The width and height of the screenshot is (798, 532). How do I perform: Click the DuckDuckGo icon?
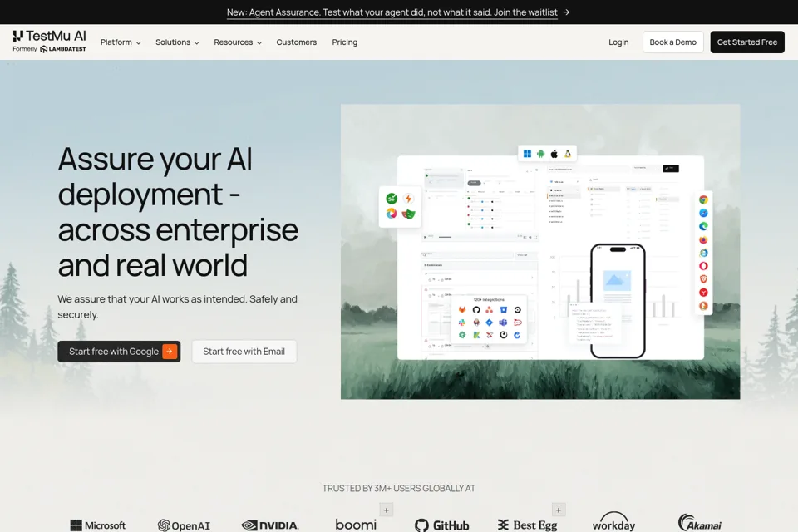pyautogui.click(x=703, y=305)
